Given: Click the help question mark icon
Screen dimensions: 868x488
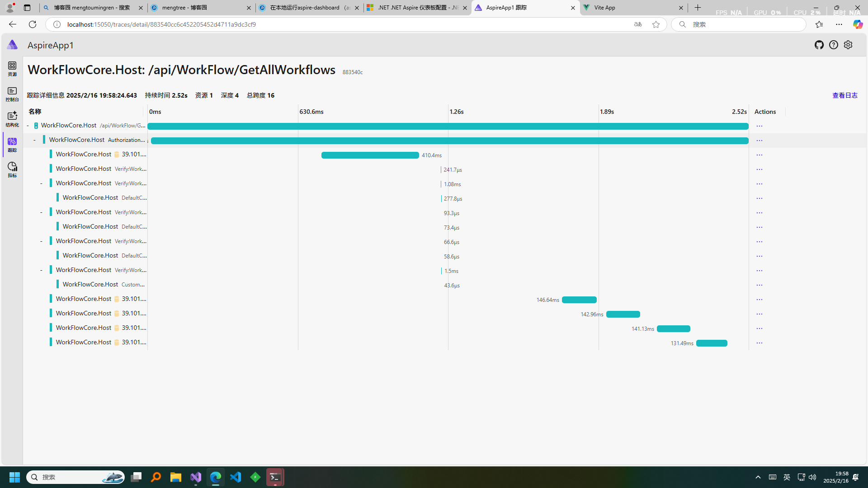Looking at the screenshot, I should 834,45.
